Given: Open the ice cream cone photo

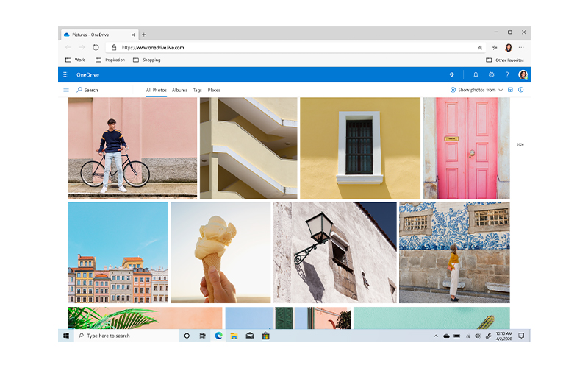Looking at the screenshot, I should pyautogui.click(x=221, y=252).
